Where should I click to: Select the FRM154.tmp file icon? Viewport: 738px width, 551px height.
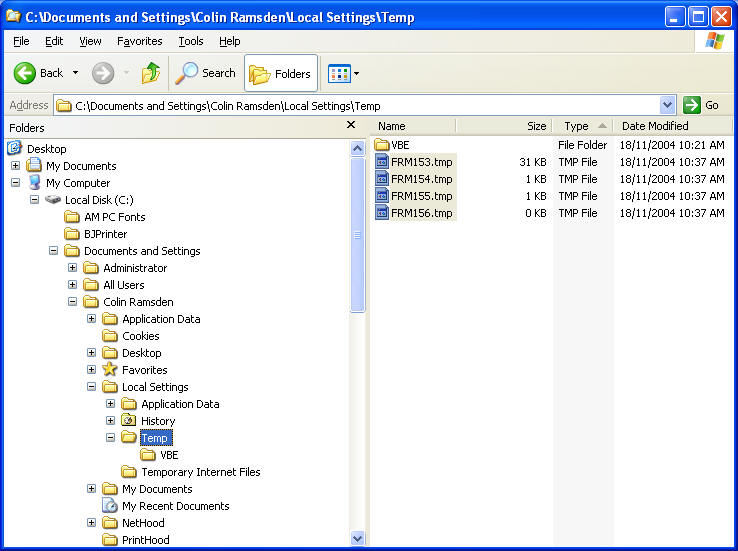tap(382, 178)
